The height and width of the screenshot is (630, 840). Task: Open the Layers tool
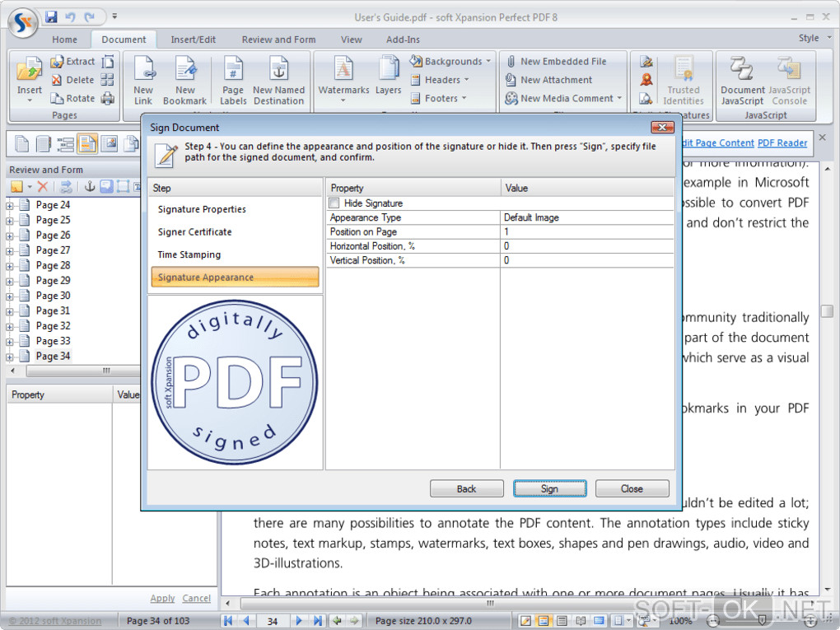pos(389,75)
